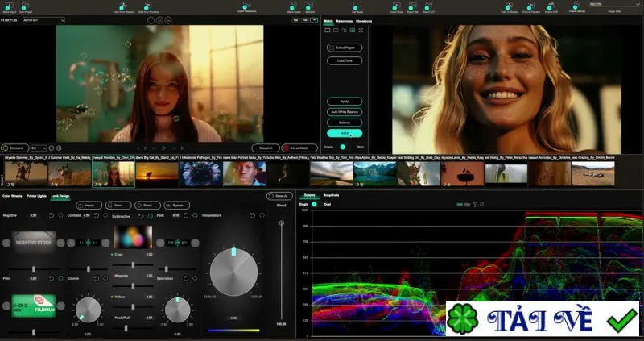Open the exposure value dropdown
Viewport: 644px width, 341px height.
39,148
